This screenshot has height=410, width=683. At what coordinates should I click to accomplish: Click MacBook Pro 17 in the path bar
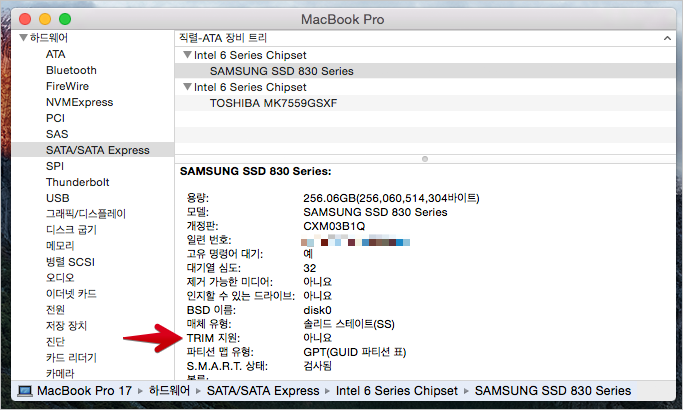tap(84, 391)
